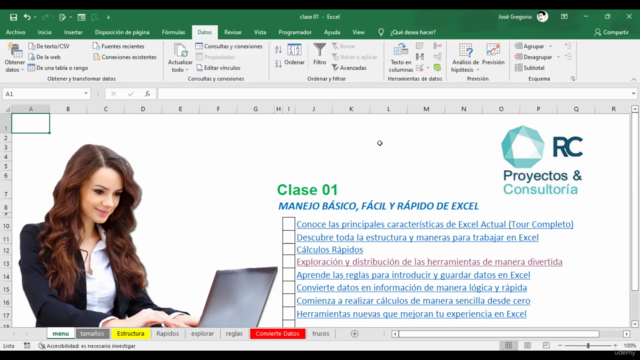Screen dimensions: 640x360
Task: Check the box next to Cálculos Rápidos
Action: click(289, 249)
